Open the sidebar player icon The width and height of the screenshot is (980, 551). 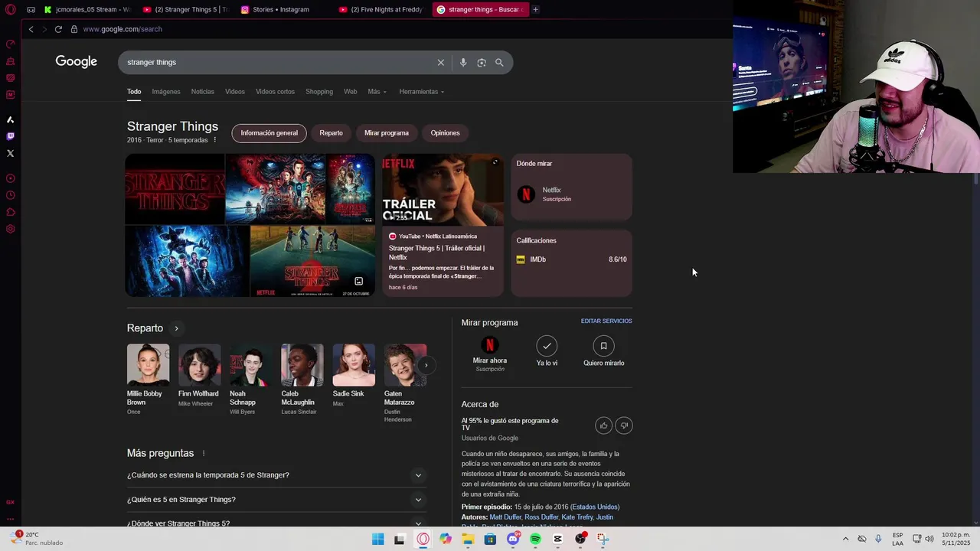[11, 178]
